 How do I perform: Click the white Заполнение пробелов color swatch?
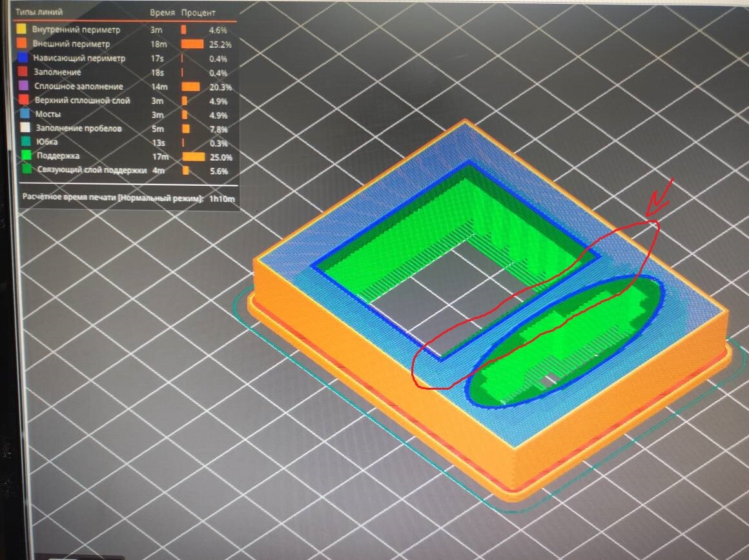[25, 128]
